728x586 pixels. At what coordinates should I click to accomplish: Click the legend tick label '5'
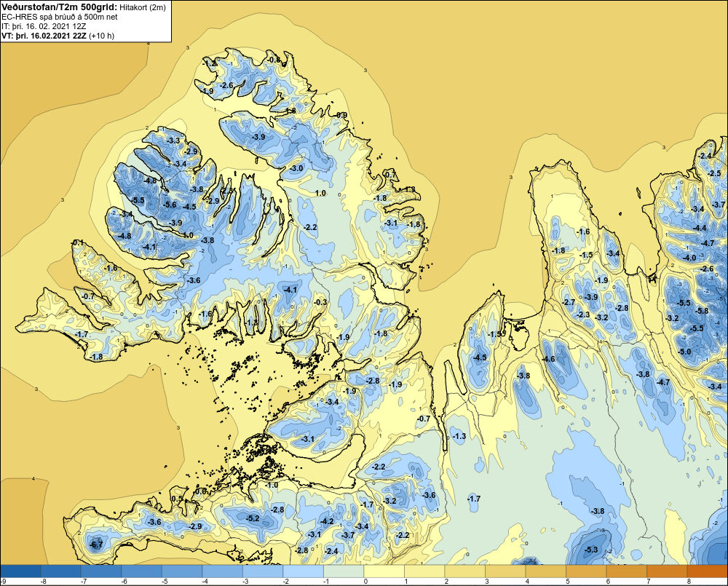click(567, 582)
